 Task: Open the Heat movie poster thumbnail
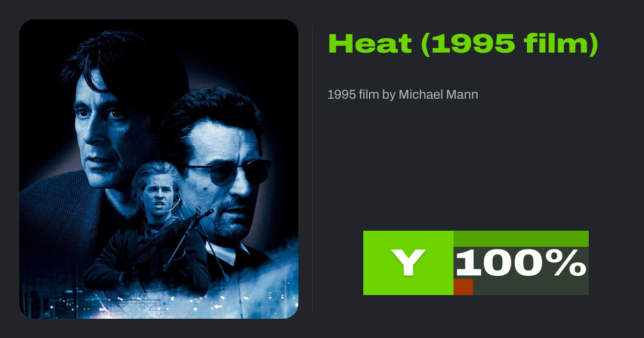point(159,169)
